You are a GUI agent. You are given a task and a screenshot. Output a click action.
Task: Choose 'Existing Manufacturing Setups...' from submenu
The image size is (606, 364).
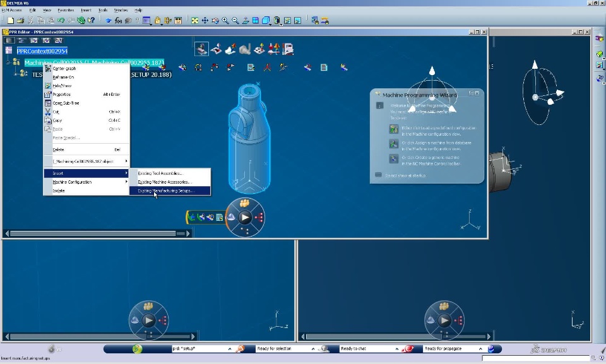click(x=170, y=191)
